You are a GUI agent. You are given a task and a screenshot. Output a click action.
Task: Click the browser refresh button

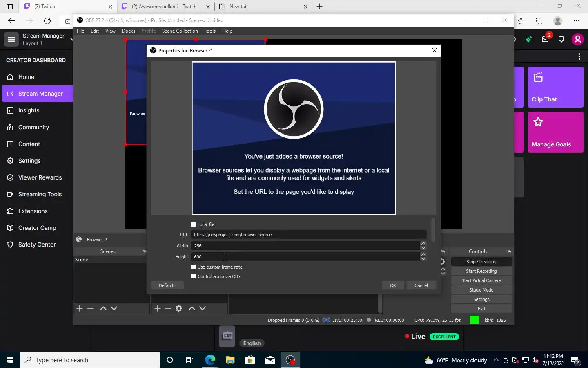coord(47,20)
